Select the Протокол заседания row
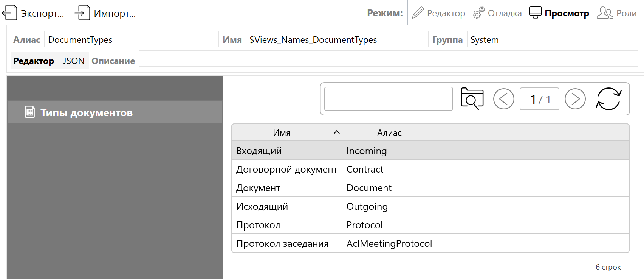 282,243
